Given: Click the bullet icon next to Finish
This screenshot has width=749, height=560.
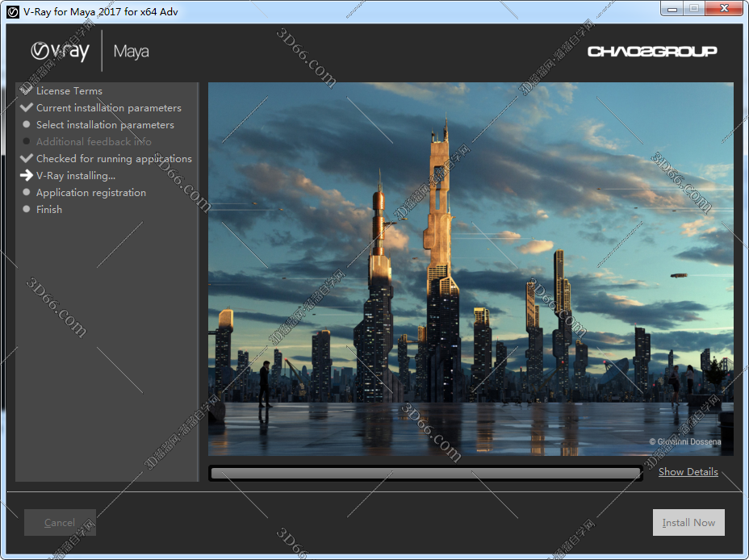Looking at the screenshot, I should click(27, 210).
